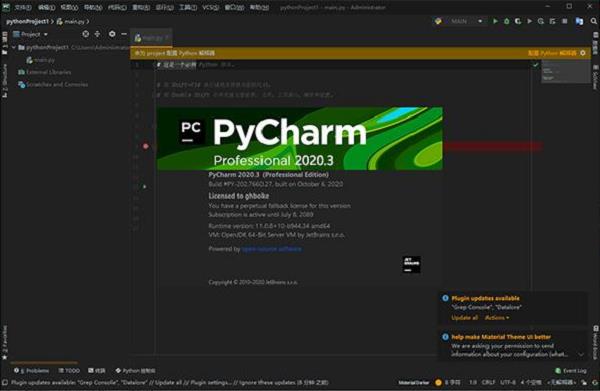Open the Project view dropdown
The width and height of the screenshot is (600, 391).
pos(31,34)
